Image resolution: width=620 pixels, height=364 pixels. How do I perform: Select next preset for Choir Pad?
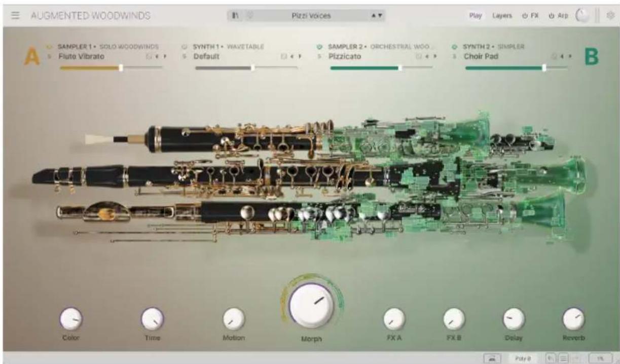[570, 56]
